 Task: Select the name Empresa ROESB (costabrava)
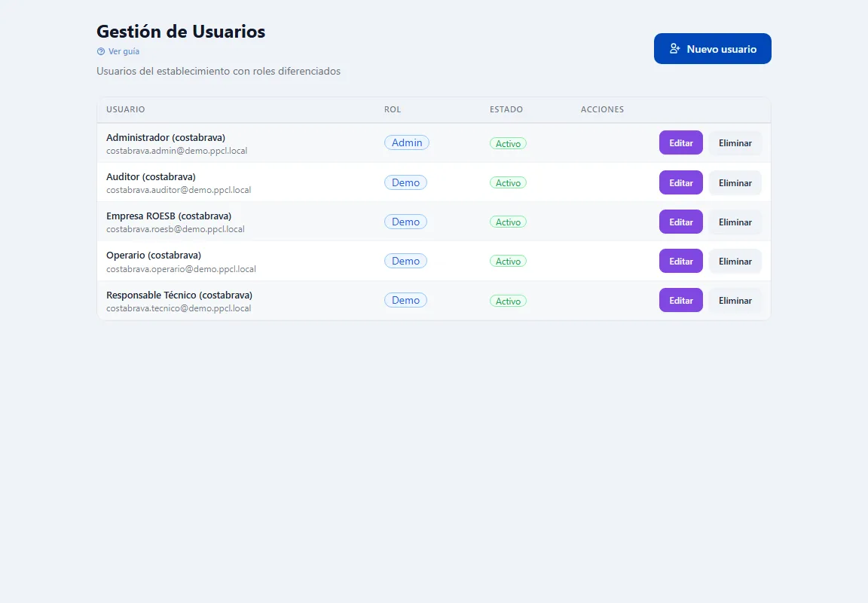click(x=169, y=216)
